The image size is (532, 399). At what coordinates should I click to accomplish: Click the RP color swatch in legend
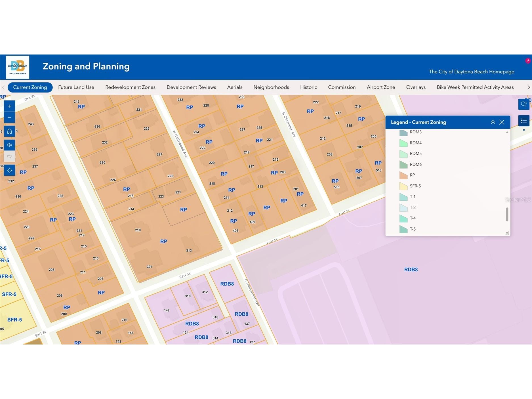[403, 175]
